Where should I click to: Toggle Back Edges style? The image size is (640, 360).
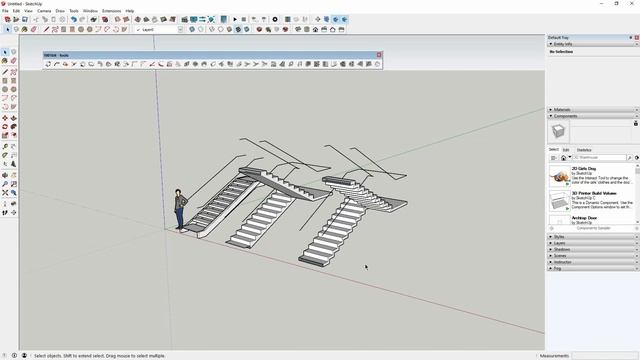pyautogui.click(x=201, y=29)
